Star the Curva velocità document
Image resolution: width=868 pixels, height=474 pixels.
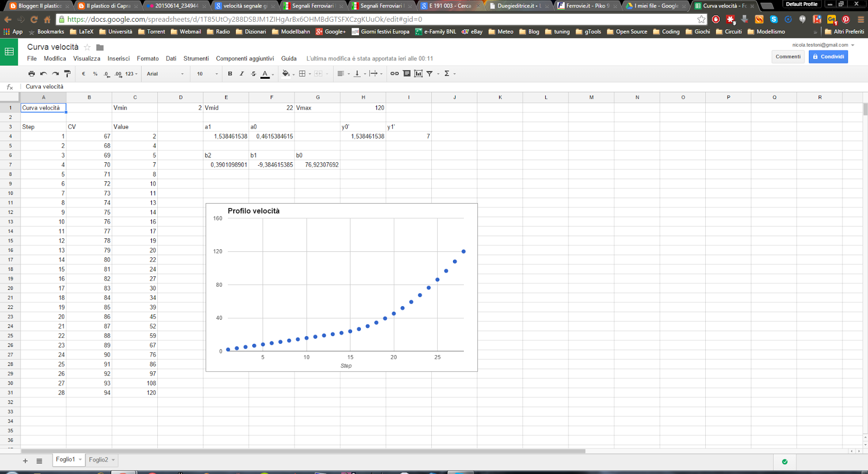[87, 47]
